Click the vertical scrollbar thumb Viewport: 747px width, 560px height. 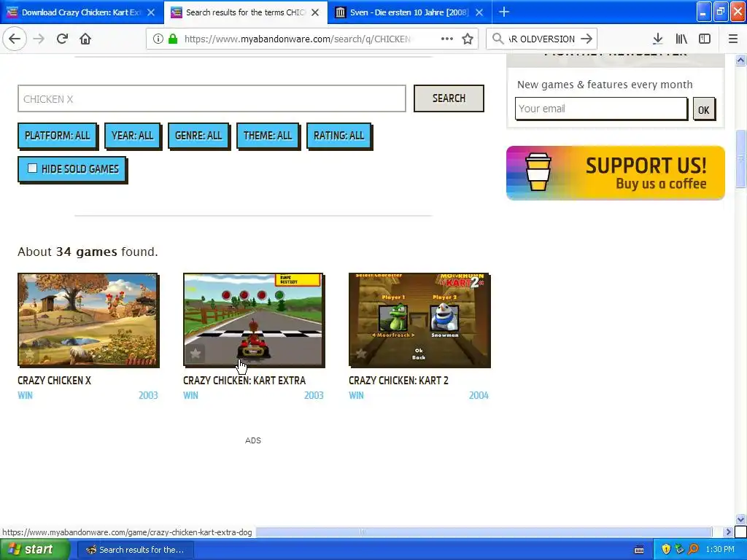(x=740, y=159)
